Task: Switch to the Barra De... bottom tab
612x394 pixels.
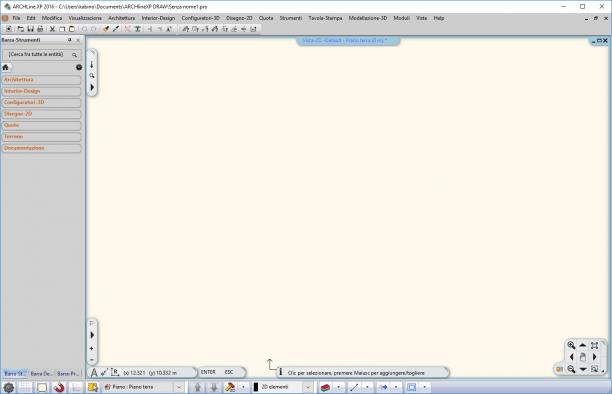Action: (41, 374)
